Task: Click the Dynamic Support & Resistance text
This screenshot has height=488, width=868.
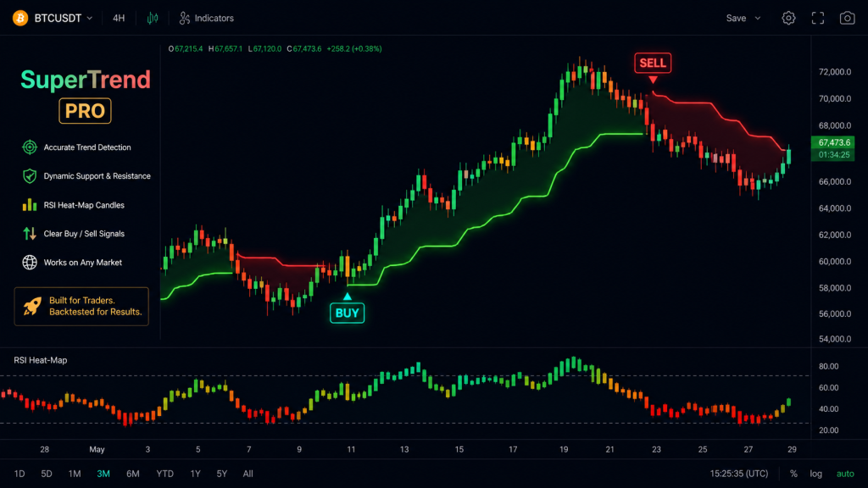Action: [97, 176]
